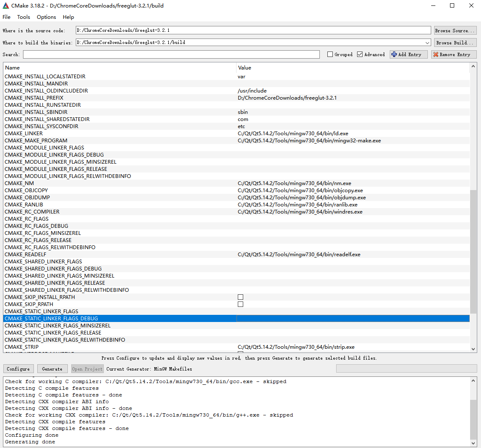This screenshot has width=481, height=448.
Task: Click the Browse Build button
Action: pyautogui.click(x=455, y=42)
